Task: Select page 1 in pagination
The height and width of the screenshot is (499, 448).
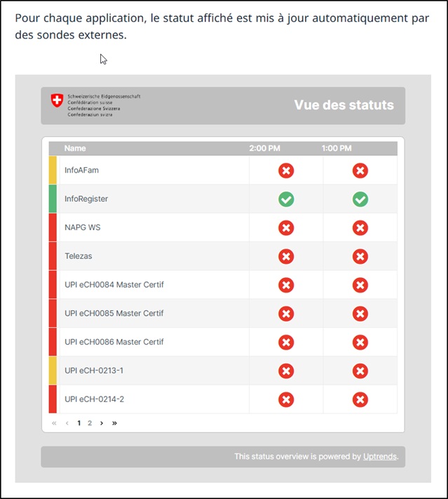Action: pos(79,423)
